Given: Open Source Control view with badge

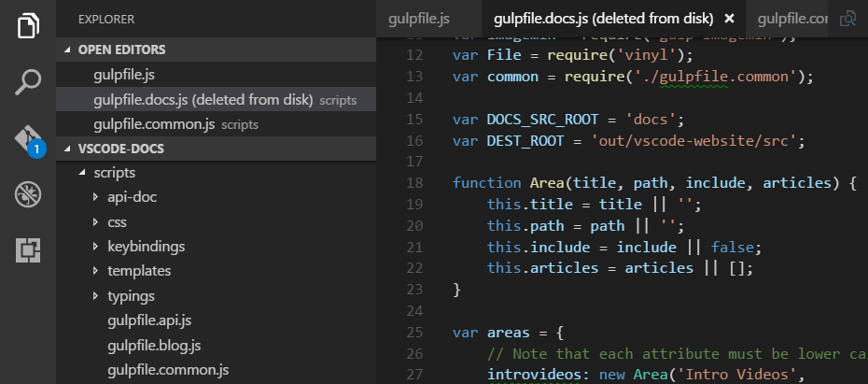Looking at the screenshot, I should (28, 139).
